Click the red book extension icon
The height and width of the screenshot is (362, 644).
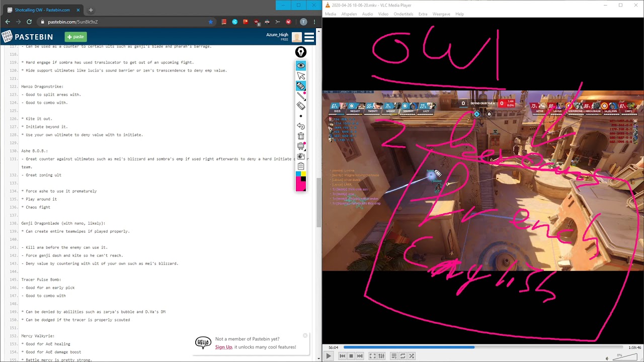(224, 22)
